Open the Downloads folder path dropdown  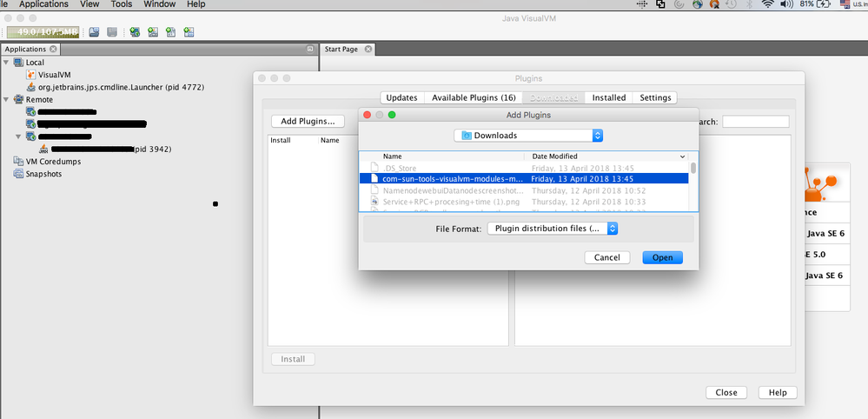pyautogui.click(x=528, y=136)
